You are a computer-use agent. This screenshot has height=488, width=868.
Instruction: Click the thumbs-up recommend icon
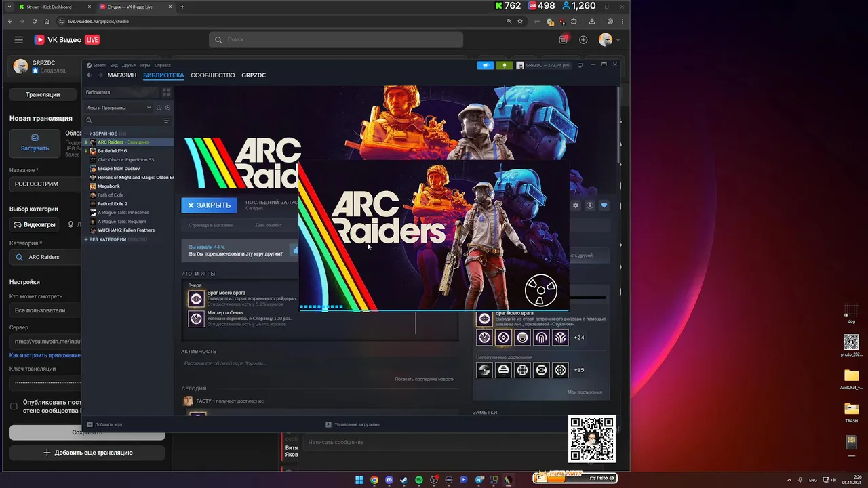[295, 250]
